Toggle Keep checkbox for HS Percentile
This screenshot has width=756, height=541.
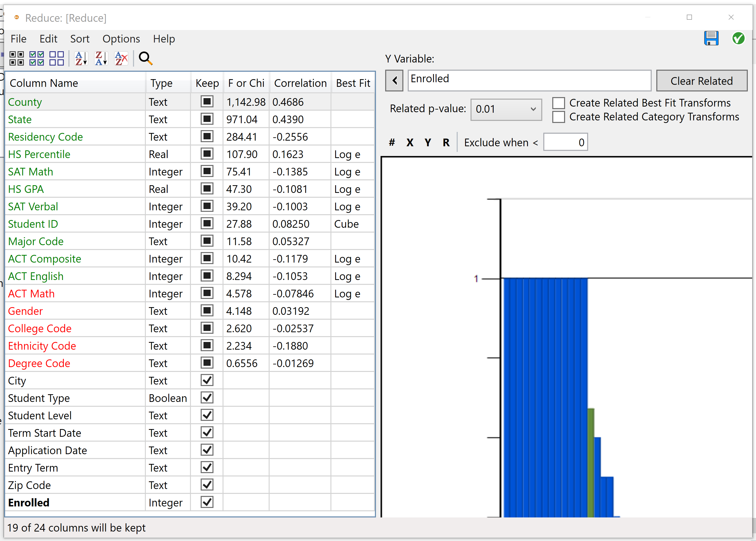(207, 154)
